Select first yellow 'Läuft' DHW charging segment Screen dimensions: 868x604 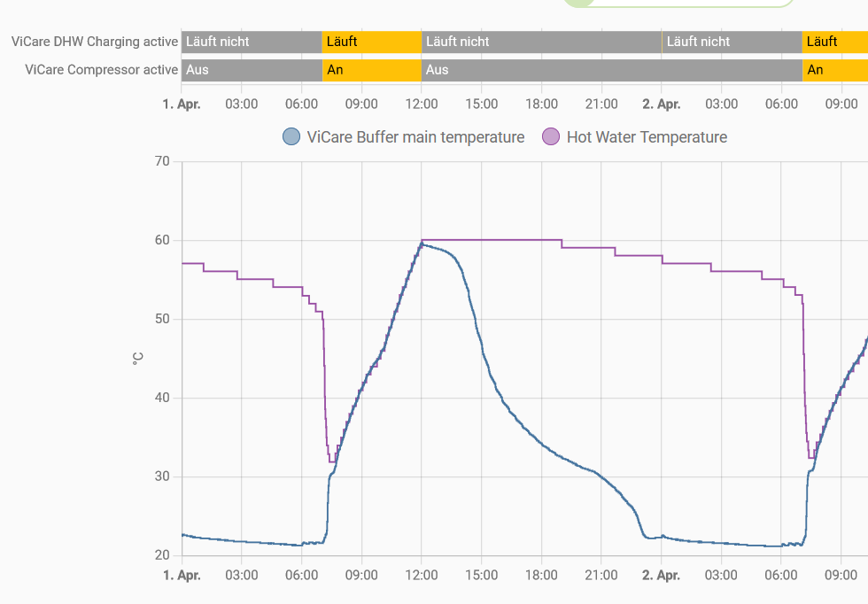371,42
